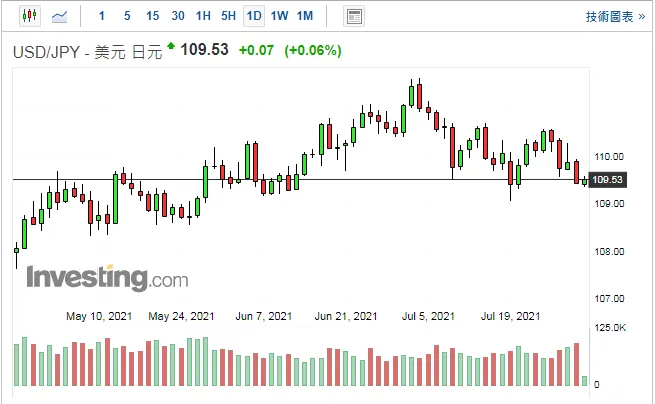Viewport: 655px width, 404px height.
Task: Switch to the 5H timeframe
Action: point(228,16)
